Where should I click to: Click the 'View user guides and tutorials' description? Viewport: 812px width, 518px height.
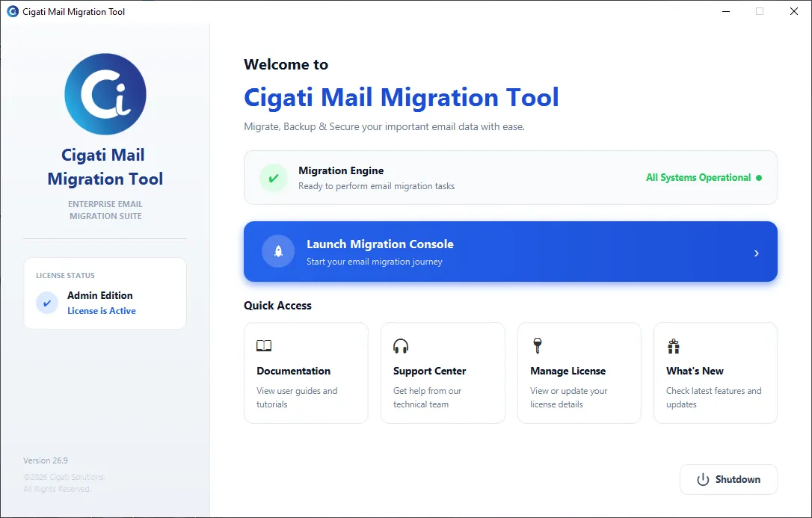pos(297,398)
